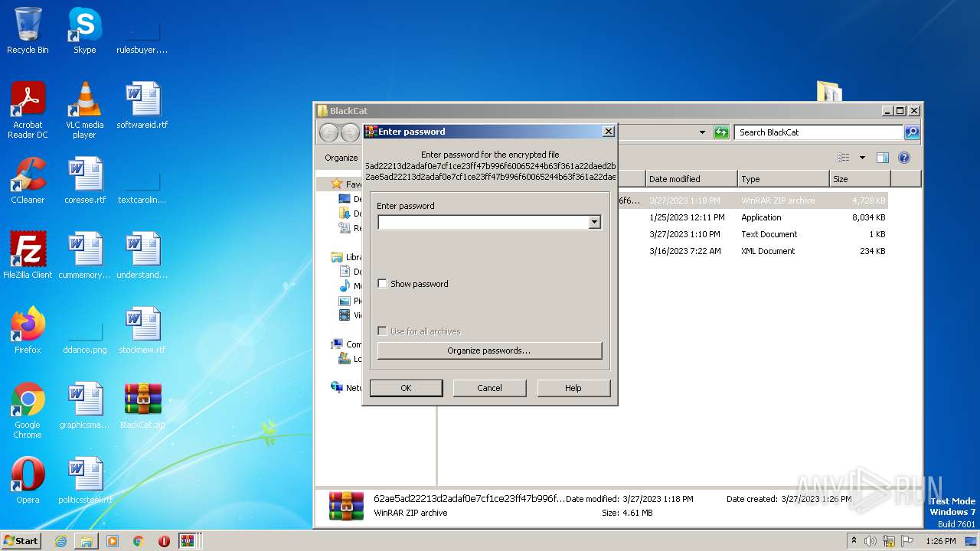This screenshot has height=551, width=980.
Task: Launch Firefox desktop shortcut
Action: tap(28, 331)
